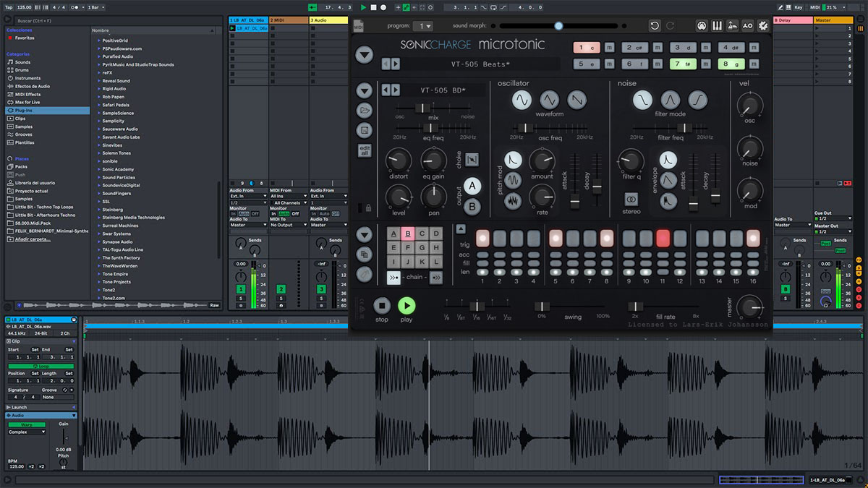Select the exponential noise envelope shape
Screen dimensions: 868x488
[668, 160]
